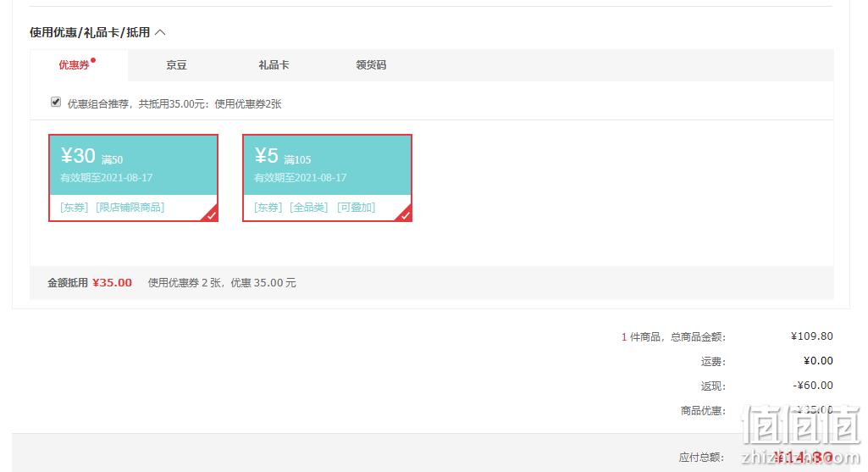The image size is (868, 472).
Task: Click the total goods amount ¥109.80
Action: coord(811,336)
